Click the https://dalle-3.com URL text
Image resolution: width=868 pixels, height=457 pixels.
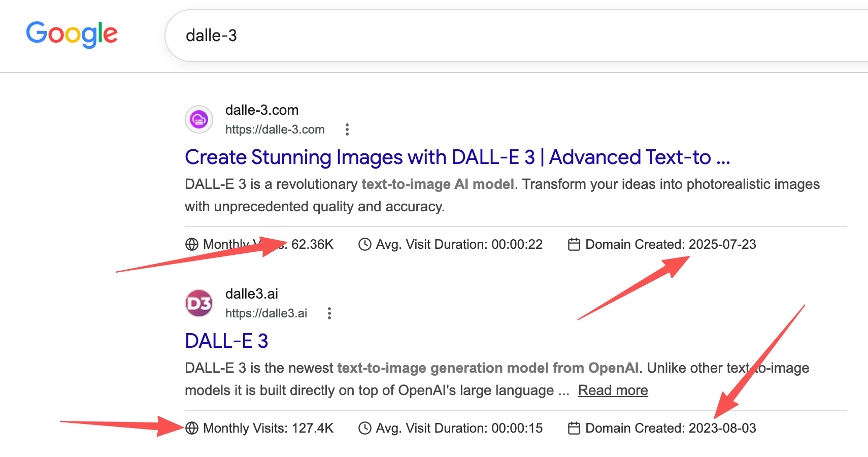click(x=275, y=129)
